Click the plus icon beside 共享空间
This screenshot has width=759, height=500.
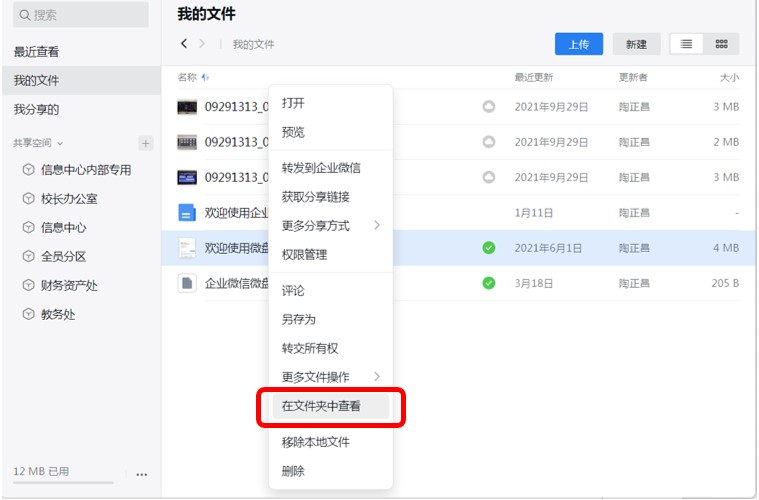coord(145,143)
